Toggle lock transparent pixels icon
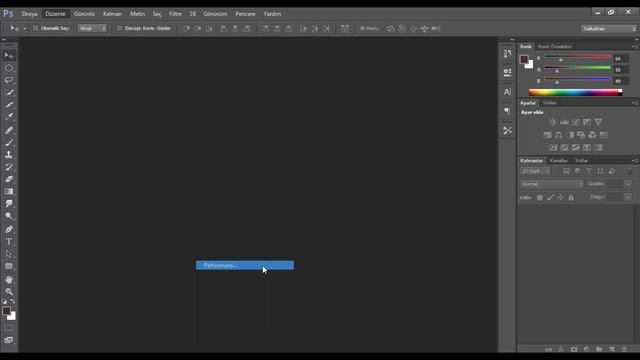Screen dimensions: 640x360 point(540,198)
